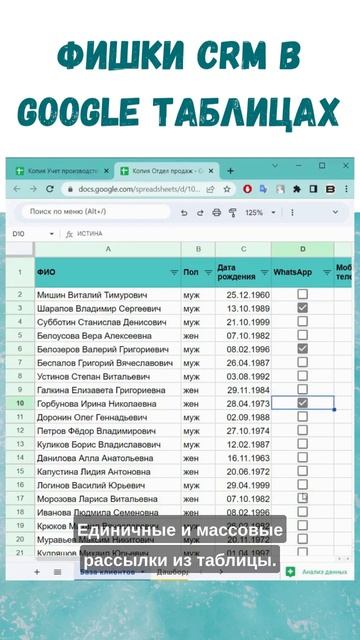Uncheck WhatsApp for Горбунова Ирина Николаевна

pos(302,403)
